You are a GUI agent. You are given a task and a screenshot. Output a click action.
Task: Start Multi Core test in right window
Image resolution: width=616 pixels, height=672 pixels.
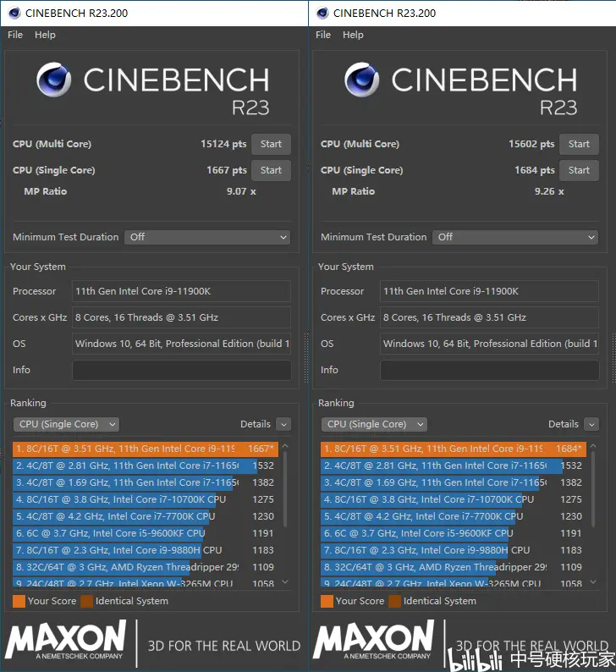pos(579,144)
